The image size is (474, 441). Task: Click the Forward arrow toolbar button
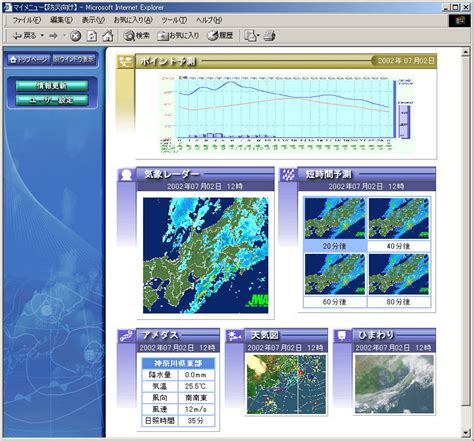pyautogui.click(x=53, y=36)
